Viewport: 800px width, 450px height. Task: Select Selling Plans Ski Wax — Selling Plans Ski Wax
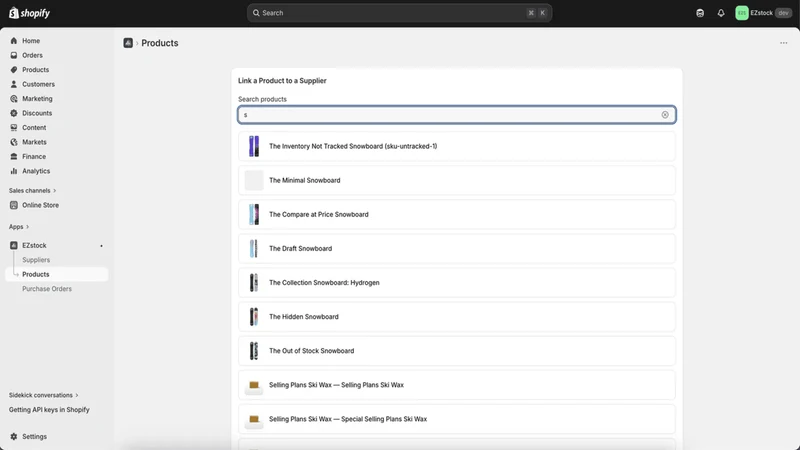pyautogui.click(x=457, y=385)
